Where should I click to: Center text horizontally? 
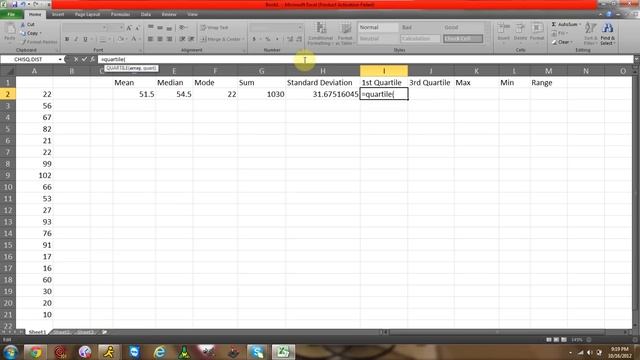[160, 39]
